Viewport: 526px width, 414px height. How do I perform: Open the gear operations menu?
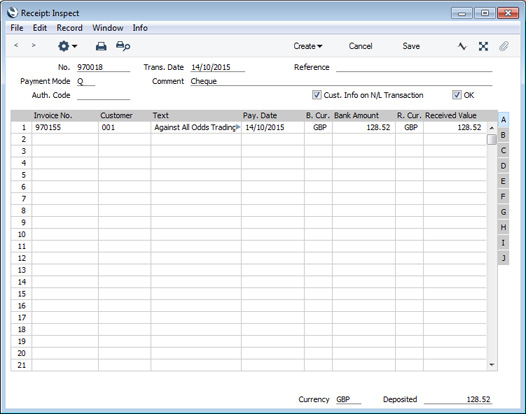click(x=67, y=46)
